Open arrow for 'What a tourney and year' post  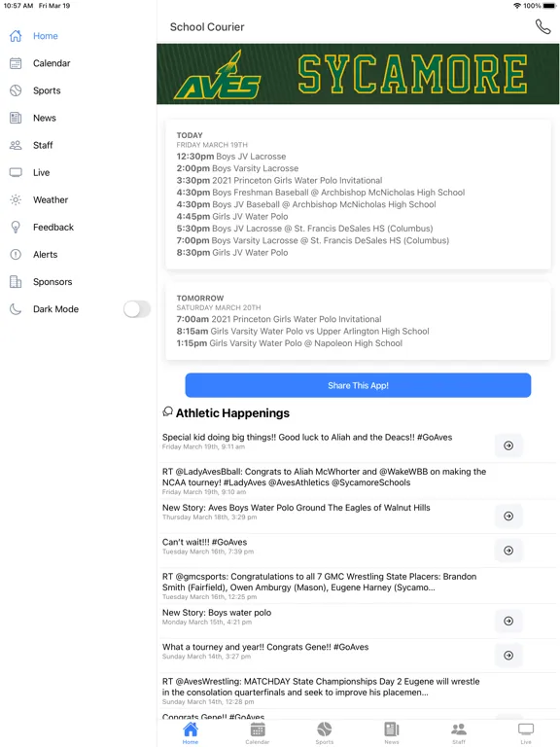pos(508,655)
